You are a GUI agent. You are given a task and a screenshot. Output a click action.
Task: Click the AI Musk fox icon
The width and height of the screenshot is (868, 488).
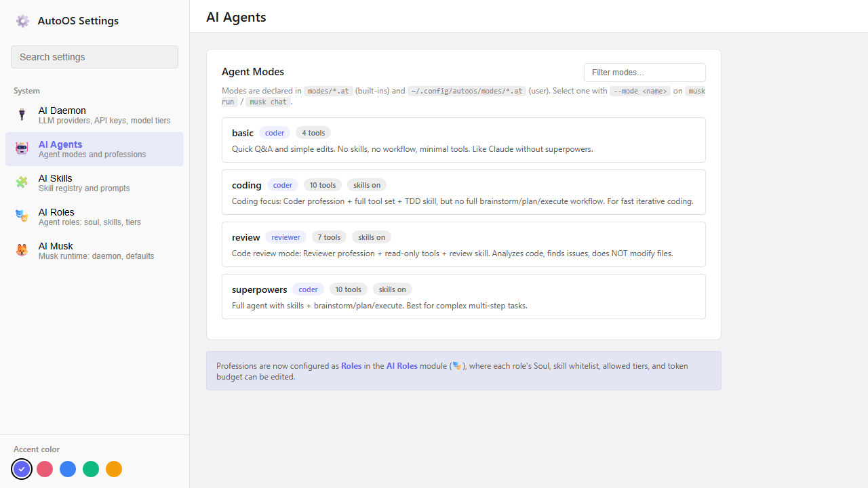click(22, 250)
